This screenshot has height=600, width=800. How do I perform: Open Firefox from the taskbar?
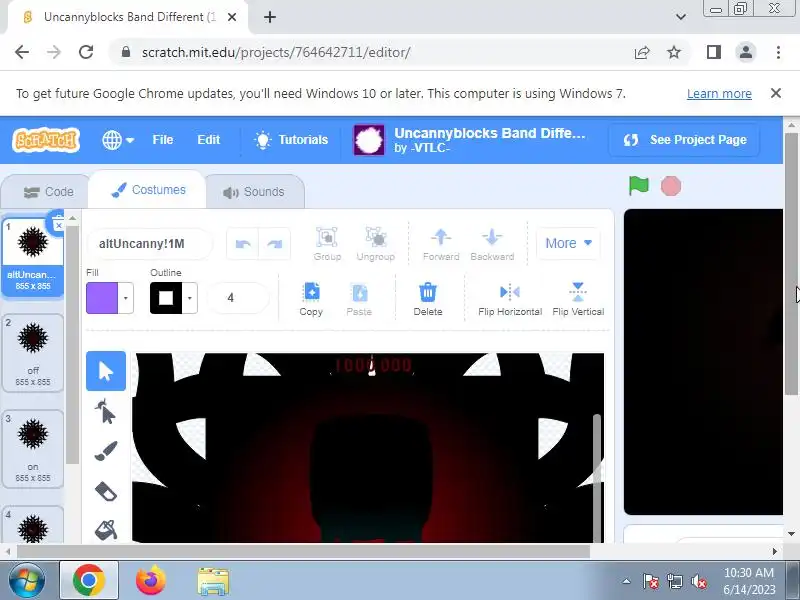151,581
